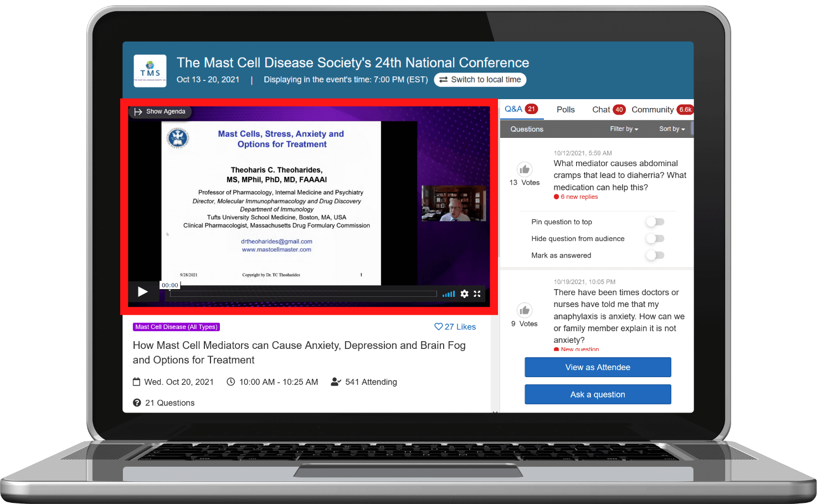
Task: Click the video progress bar
Action: [303, 294]
